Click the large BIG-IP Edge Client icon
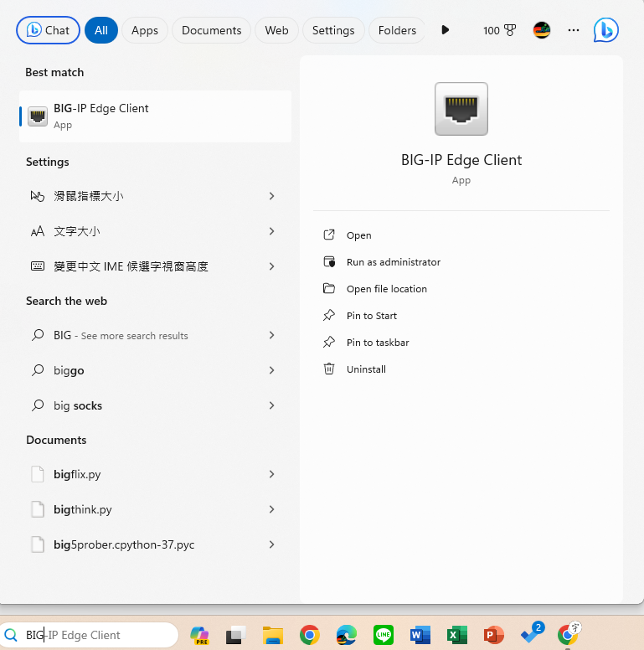The image size is (644, 650). click(x=461, y=109)
